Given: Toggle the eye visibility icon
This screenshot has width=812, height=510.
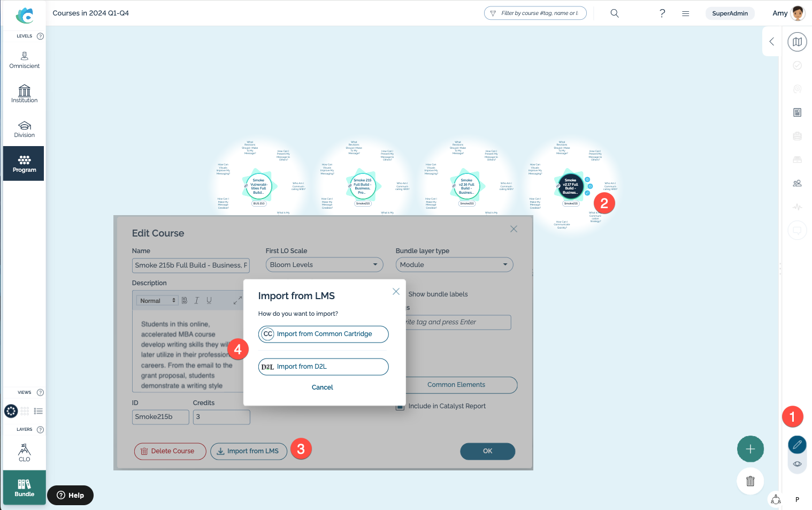Looking at the screenshot, I should (797, 464).
